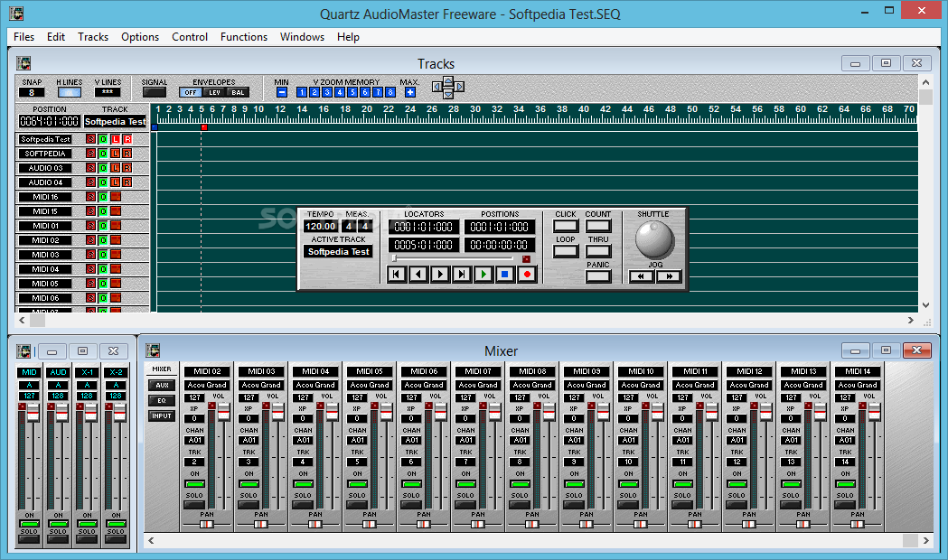948x560 pixels.
Task: Start playback with the green play button
Action: [483, 275]
